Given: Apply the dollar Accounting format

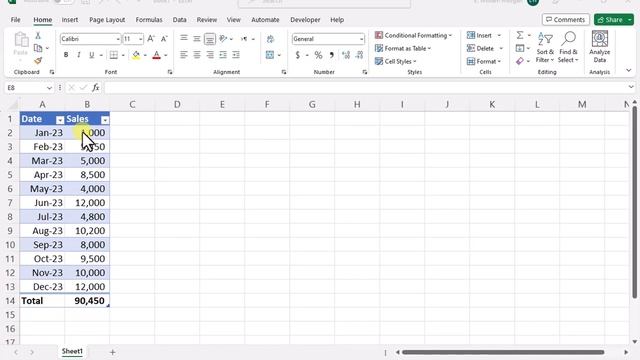Looking at the screenshot, I should point(298,55).
